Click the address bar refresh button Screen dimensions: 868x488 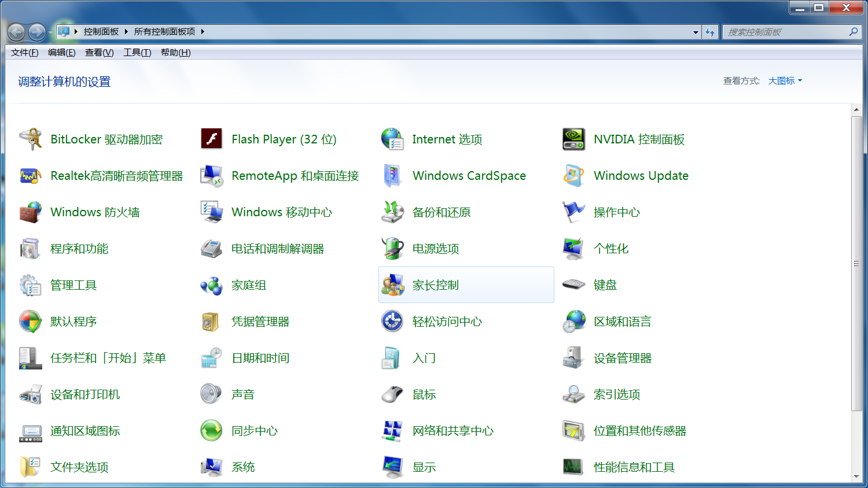click(710, 32)
